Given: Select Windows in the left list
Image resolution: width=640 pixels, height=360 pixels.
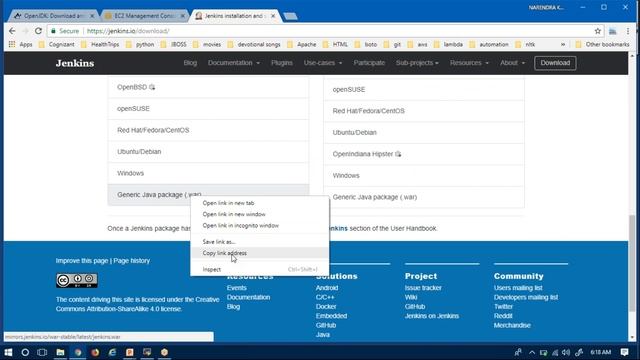Looking at the screenshot, I should [x=208, y=173].
